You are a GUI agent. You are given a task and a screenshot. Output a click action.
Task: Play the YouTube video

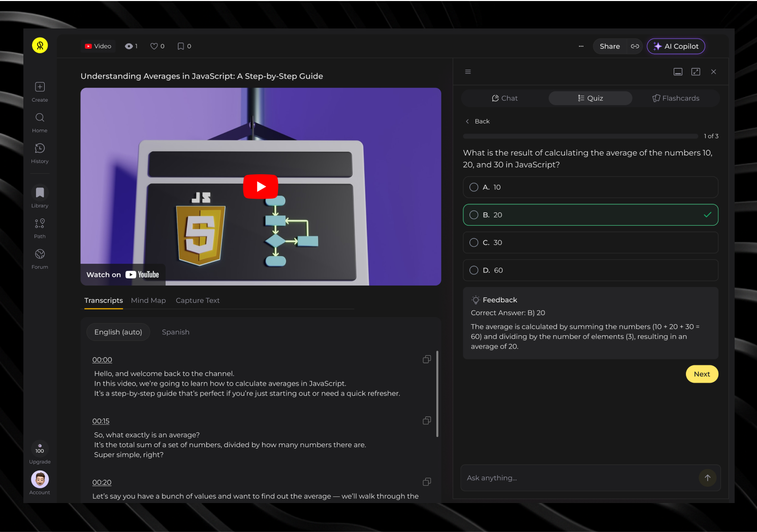point(261,186)
